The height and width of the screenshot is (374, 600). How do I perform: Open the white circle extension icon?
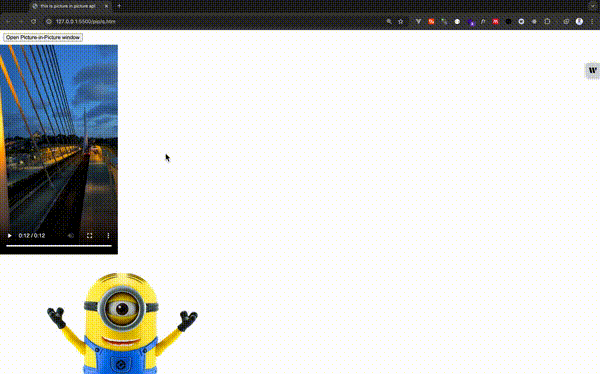(x=457, y=21)
